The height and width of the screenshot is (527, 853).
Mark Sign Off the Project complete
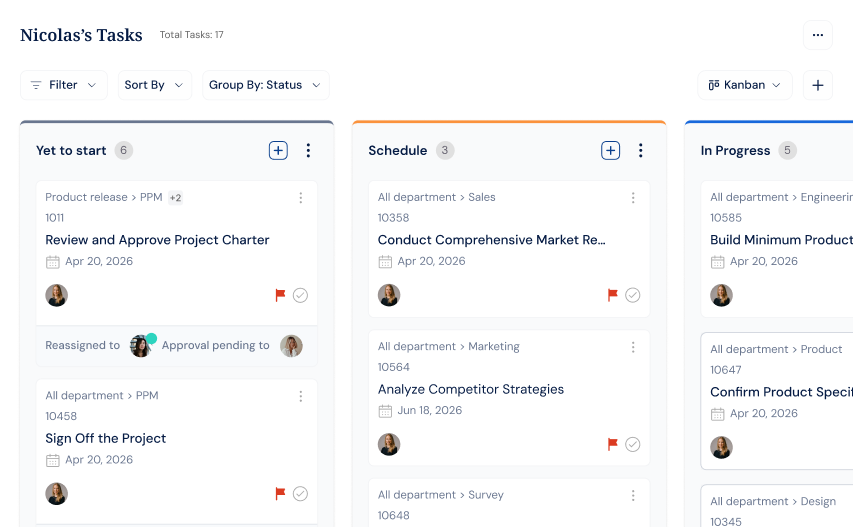coord(300,494)
